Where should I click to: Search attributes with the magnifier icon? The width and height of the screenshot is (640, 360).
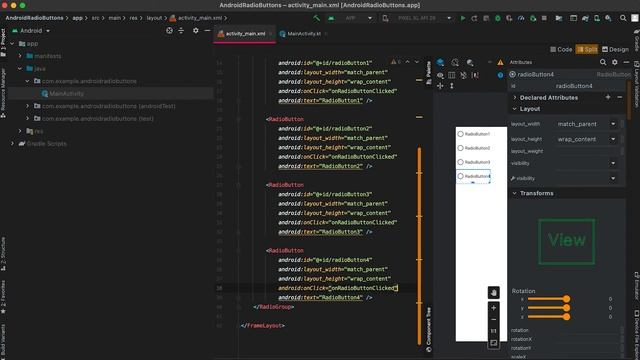click(603, 62)
